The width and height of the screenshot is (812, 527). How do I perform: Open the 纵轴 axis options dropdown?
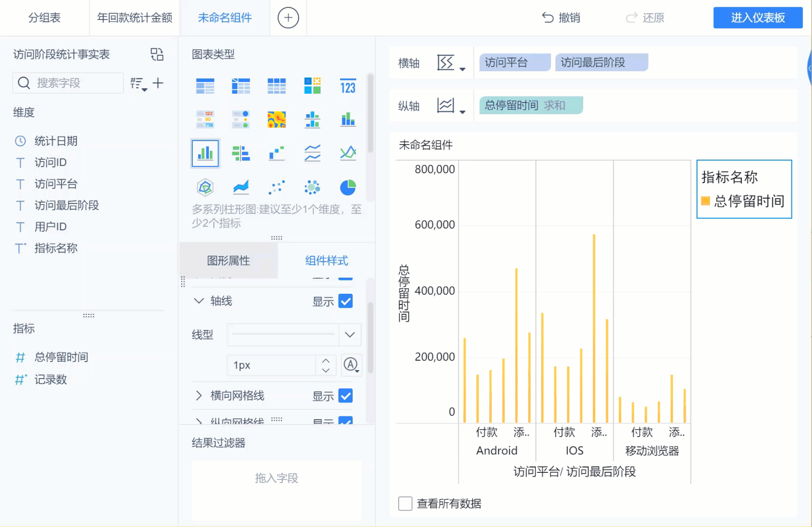tap(451, 106)
